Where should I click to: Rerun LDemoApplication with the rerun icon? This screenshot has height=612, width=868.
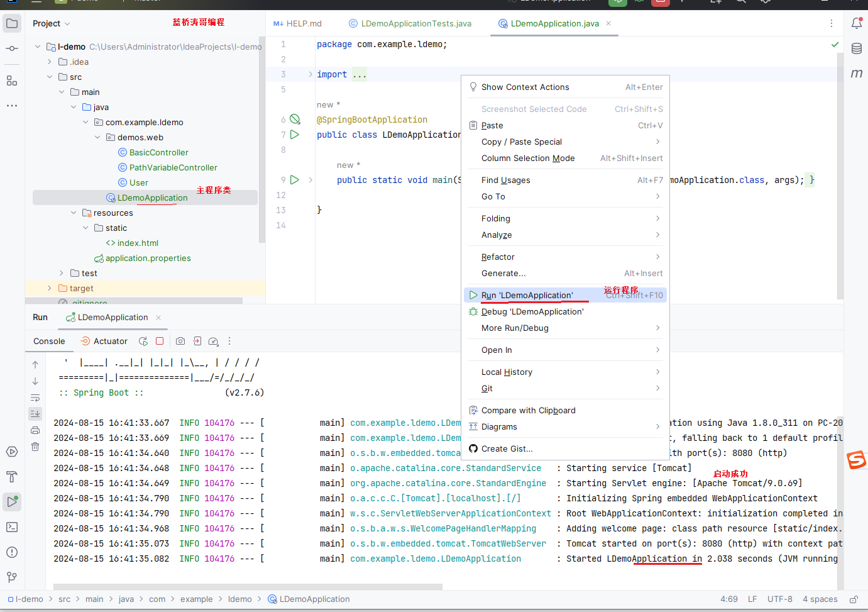point(143,341)
